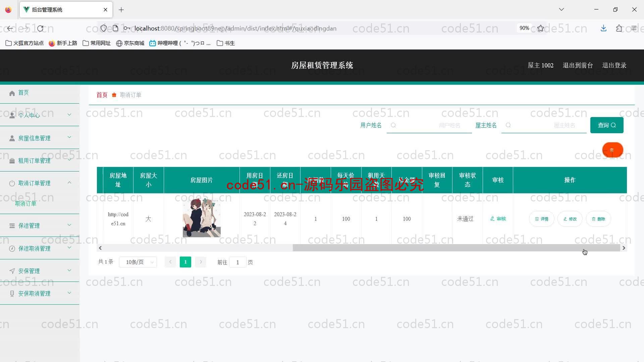
Task: Click page number 1 pagination button
Action: (185, 262)
